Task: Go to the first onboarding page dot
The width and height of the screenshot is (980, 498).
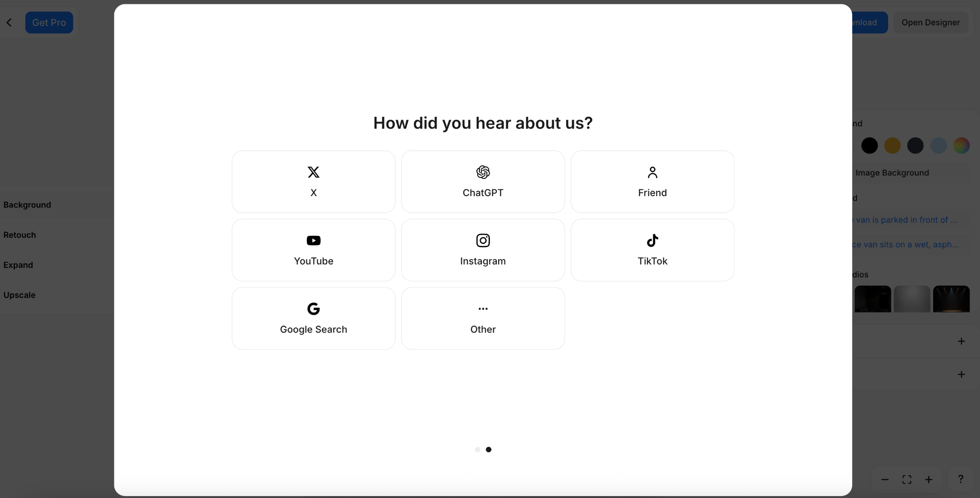Action: (478, 450)
